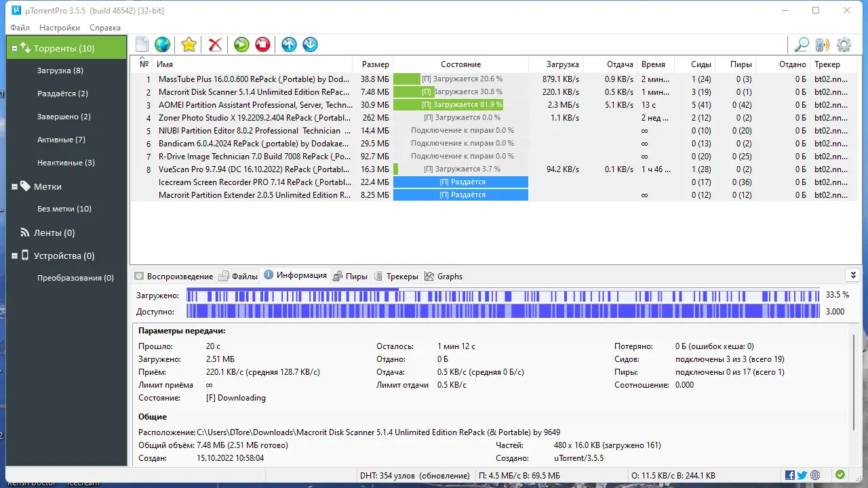
Task: Select Без метки (10) in sidebar
Action: (64, 209)
